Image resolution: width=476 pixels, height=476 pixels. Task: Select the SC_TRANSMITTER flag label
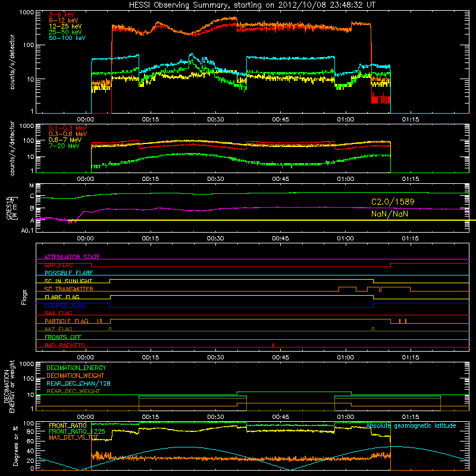click(x=68, y=289)
